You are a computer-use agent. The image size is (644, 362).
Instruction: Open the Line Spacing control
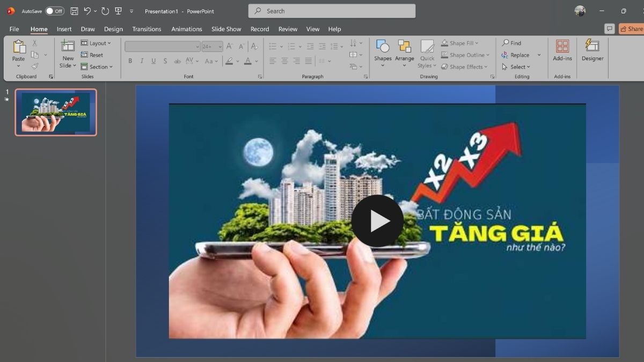[336, 47]
